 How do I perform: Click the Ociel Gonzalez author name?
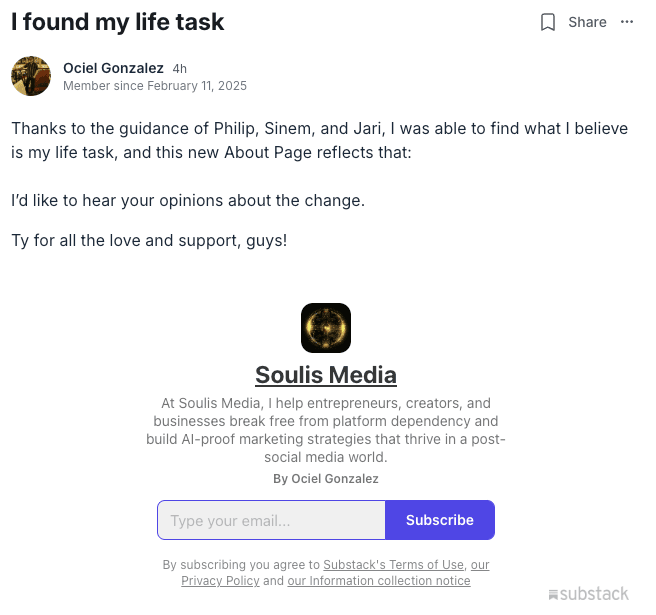pyautogui.click(x=113, y=68)
